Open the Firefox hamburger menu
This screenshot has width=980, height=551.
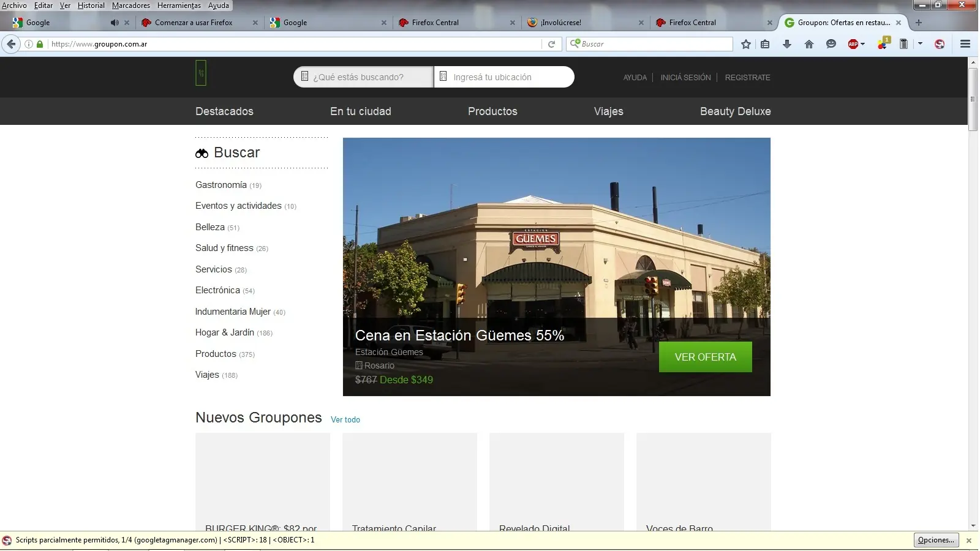click(965, 44)
